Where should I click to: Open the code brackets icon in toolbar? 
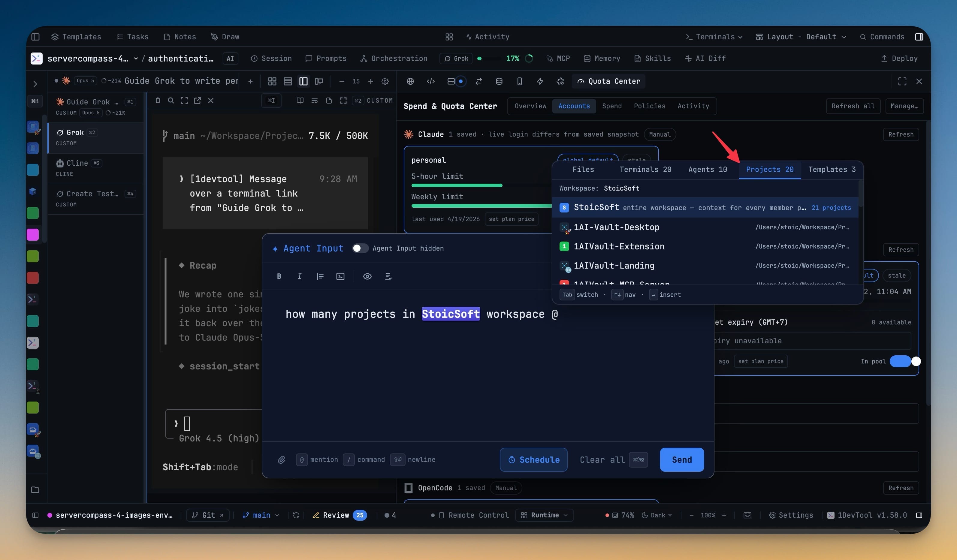[431, 81]
